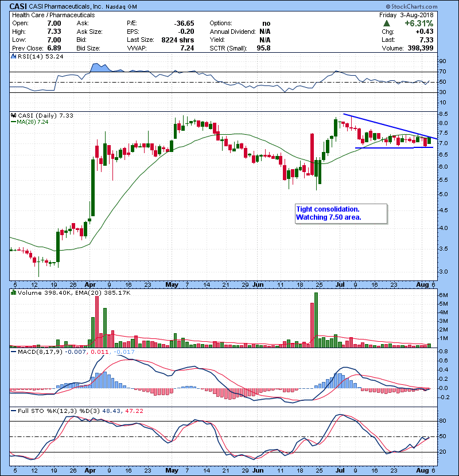
Task: Click the Prev Close value 6.89
Action: coord(54,48)
